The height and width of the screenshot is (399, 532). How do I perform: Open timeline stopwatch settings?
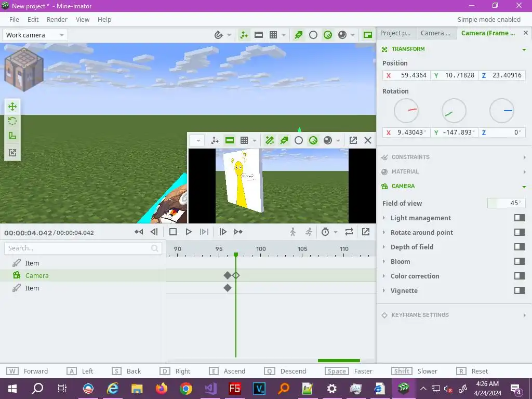click(325, 232)
